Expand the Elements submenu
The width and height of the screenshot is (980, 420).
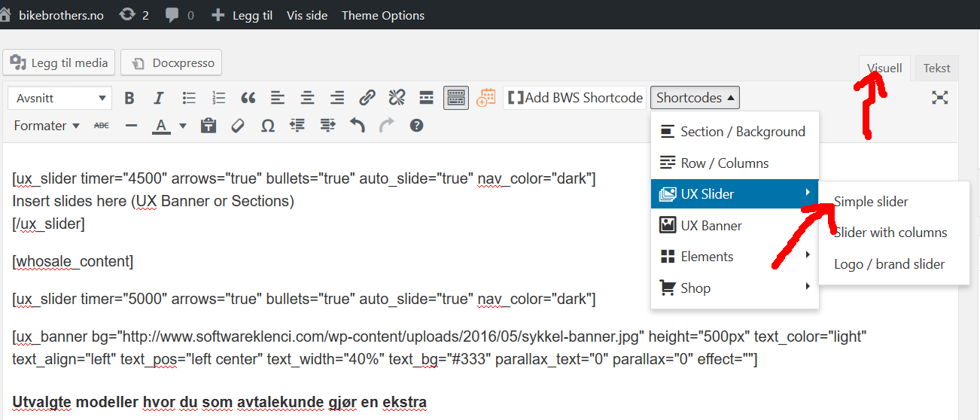(735, 257)
